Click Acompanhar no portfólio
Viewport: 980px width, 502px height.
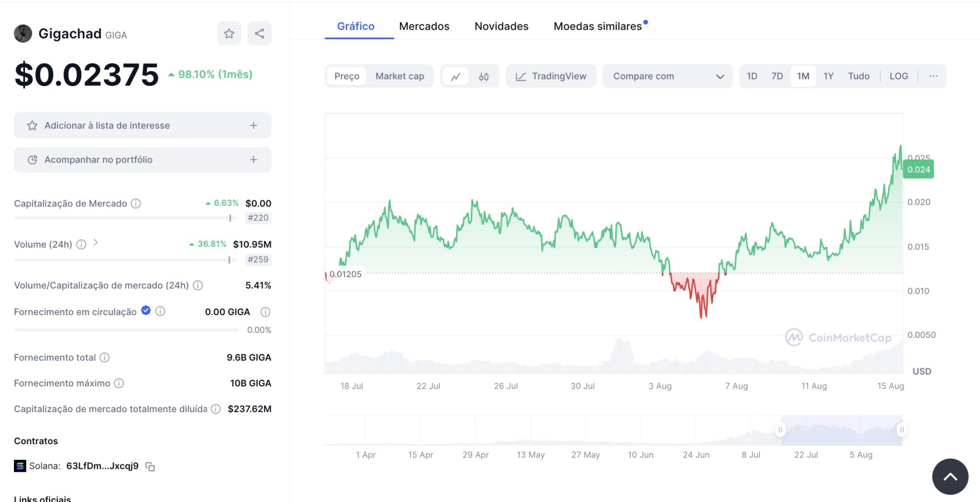coord(142,159)
